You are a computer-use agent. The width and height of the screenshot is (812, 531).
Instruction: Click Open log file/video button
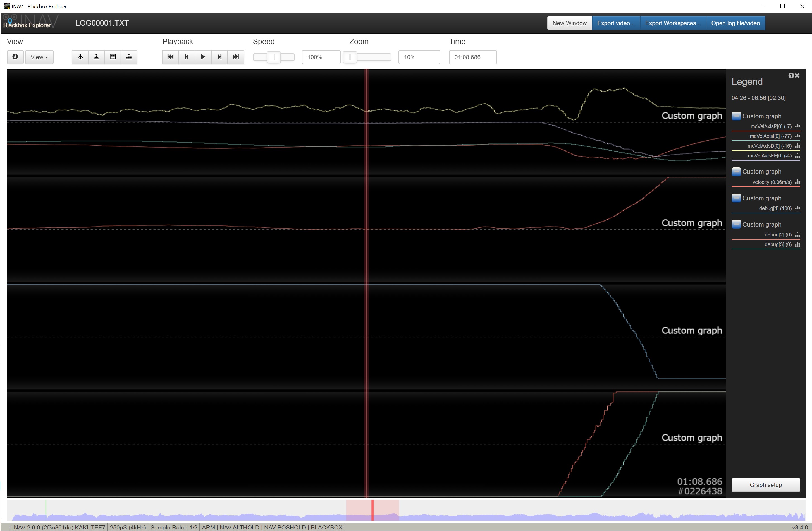click(x=735, y=23)
